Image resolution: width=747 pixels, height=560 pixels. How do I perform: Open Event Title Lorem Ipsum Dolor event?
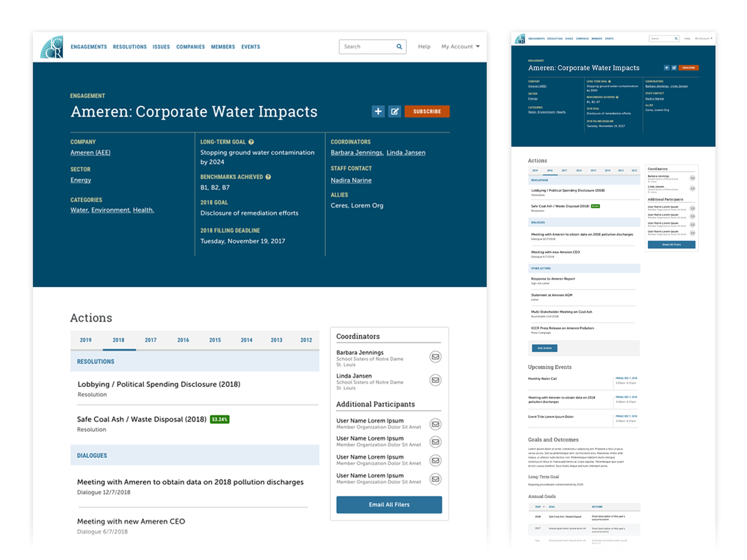coord(550,417)
